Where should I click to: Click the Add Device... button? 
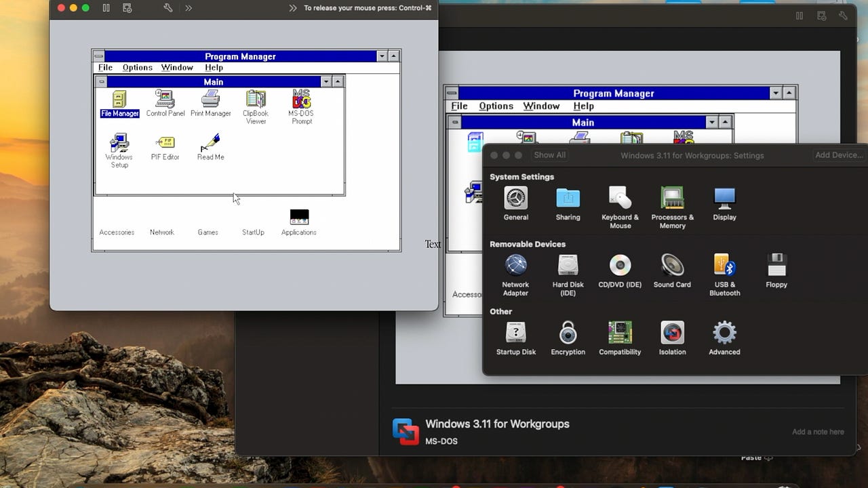click(840, 155)
